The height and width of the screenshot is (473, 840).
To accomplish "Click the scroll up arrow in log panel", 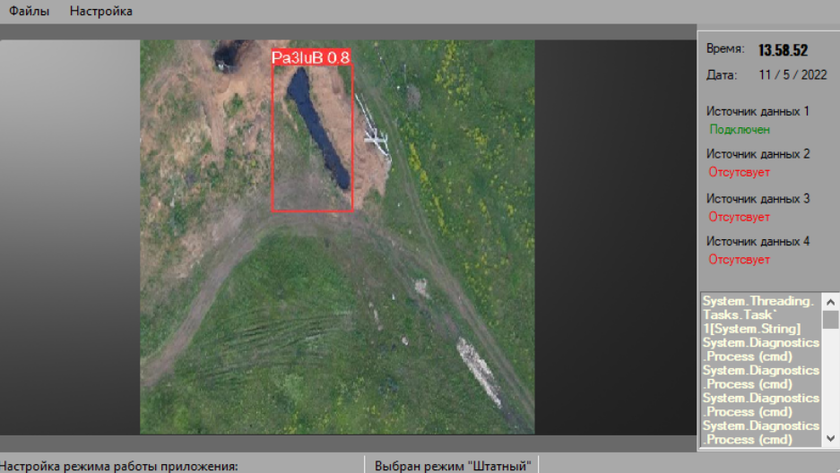I will tap(831, 300).
